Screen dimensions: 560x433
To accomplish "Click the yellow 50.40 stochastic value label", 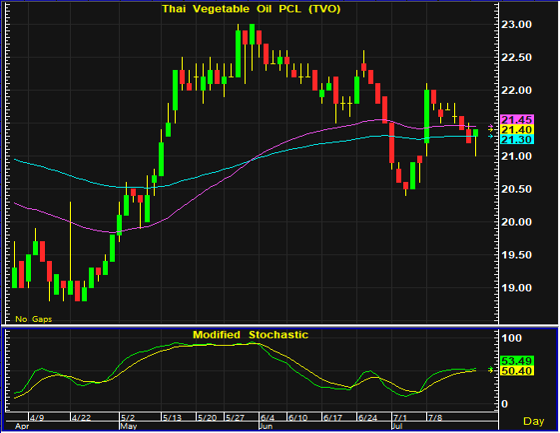I will [x=517, y=371].
